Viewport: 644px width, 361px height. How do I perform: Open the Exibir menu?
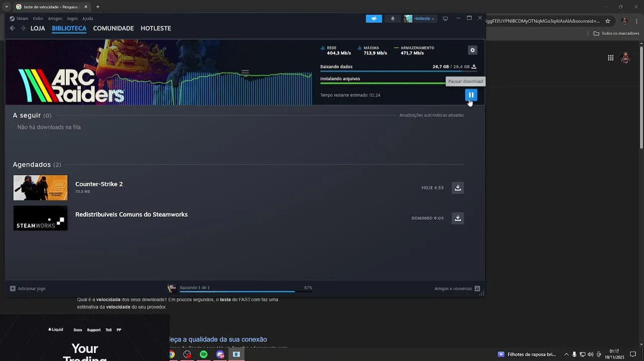pos(38,19)
